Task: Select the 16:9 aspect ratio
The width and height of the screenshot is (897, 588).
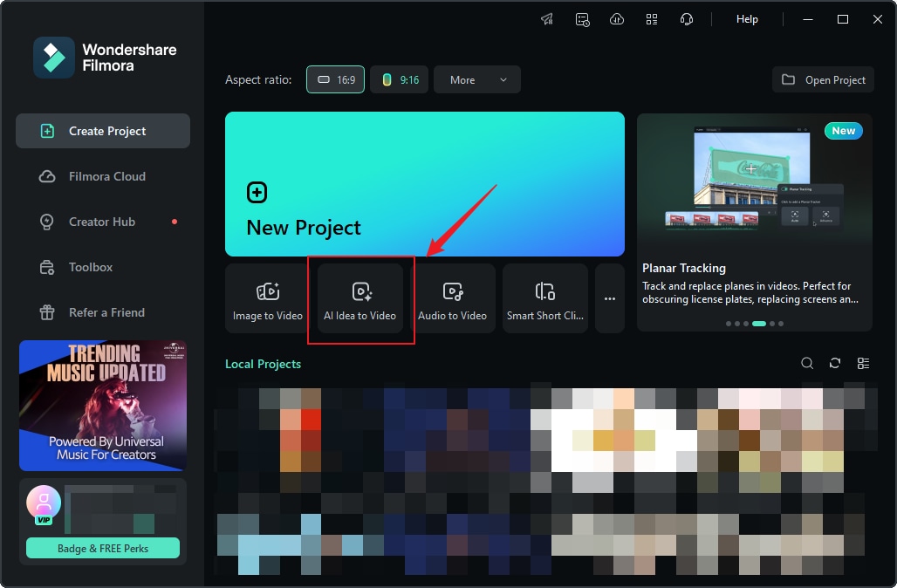Action: click(x=335, y=79)
